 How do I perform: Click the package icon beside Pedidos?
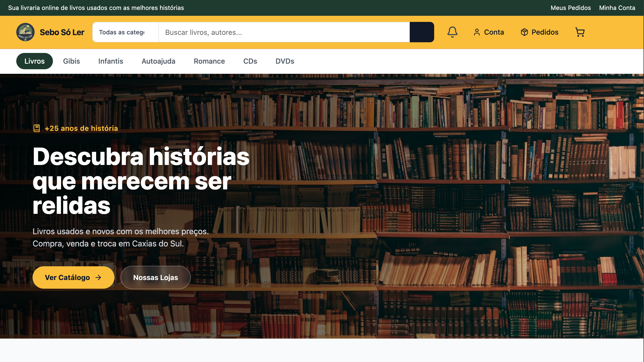click(524, 32)
